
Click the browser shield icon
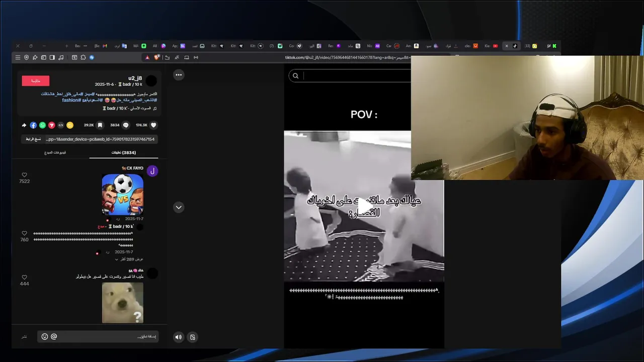coord(26,57)
